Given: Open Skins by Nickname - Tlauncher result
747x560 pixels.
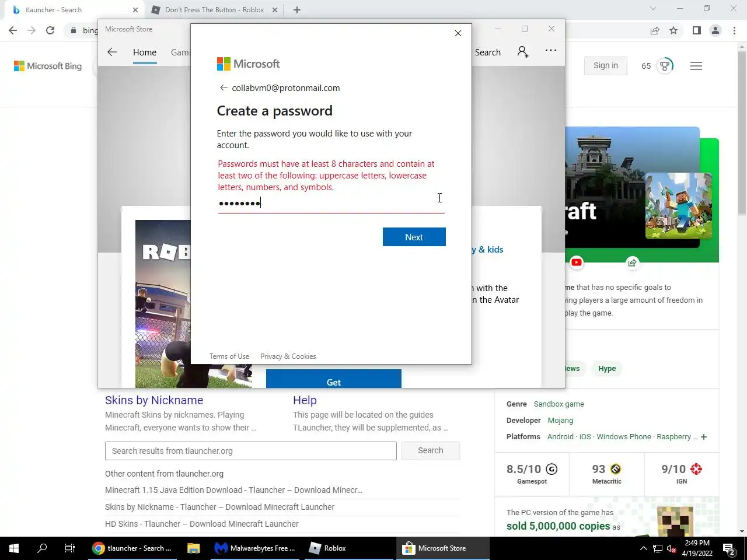Looking at the screenshot, I should pos(219,507).
